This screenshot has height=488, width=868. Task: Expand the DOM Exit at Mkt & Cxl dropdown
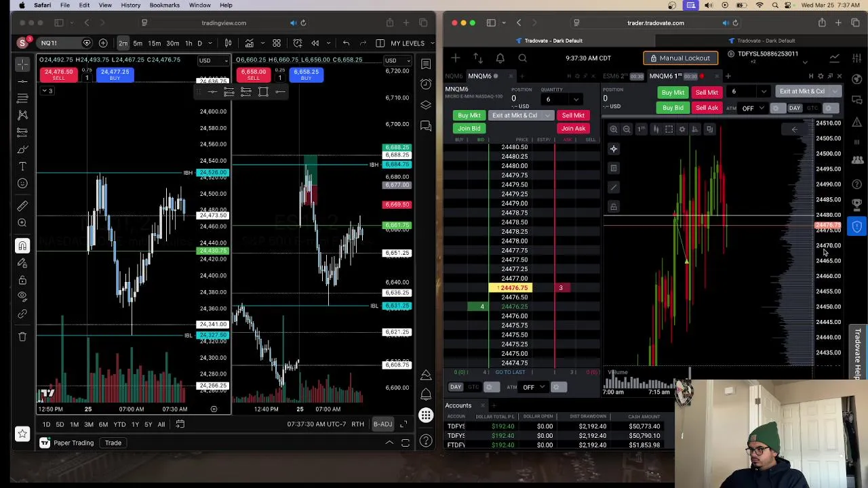click(547, 115)
